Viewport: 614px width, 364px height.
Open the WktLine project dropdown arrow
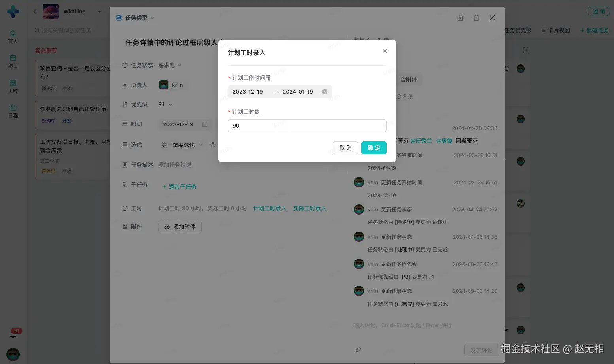coord(100,11)
